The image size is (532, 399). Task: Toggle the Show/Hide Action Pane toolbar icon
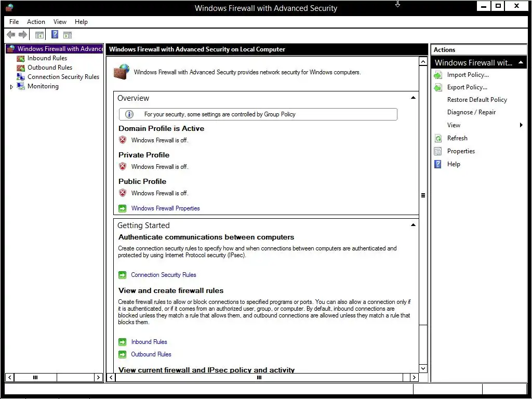[x=68, y=35]
